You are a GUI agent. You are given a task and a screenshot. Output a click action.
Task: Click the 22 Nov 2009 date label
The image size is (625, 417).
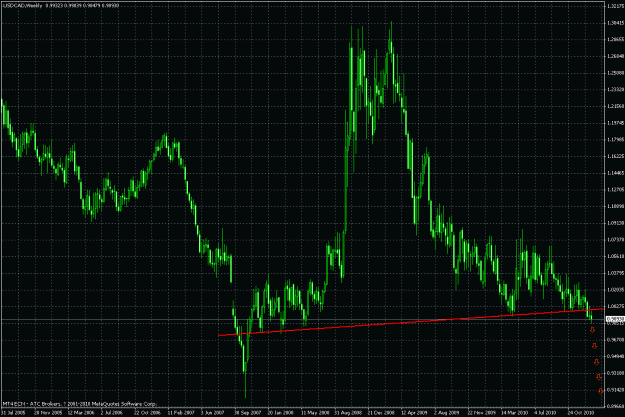[x=481, y=413]
